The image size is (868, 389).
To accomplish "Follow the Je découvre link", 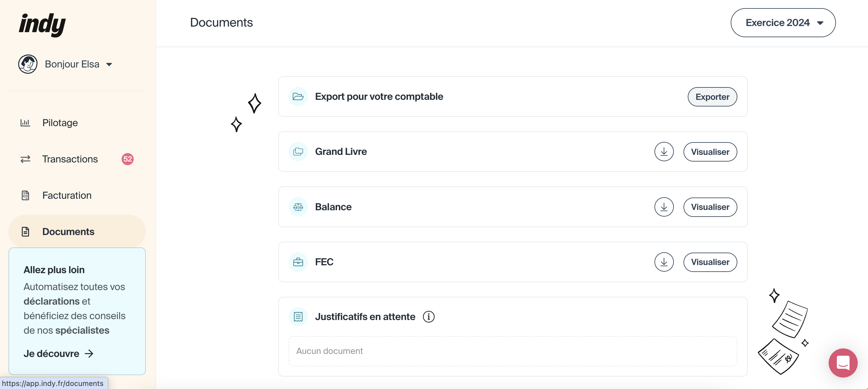I will pos(58,354).
